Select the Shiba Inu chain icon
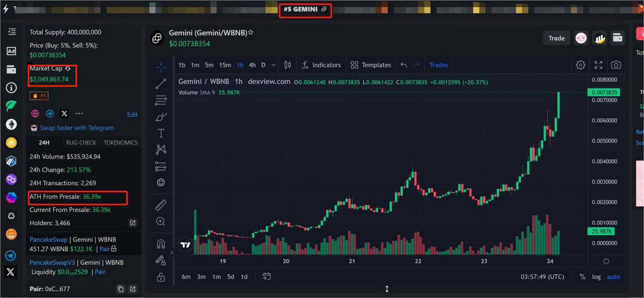 click(11, 235)
